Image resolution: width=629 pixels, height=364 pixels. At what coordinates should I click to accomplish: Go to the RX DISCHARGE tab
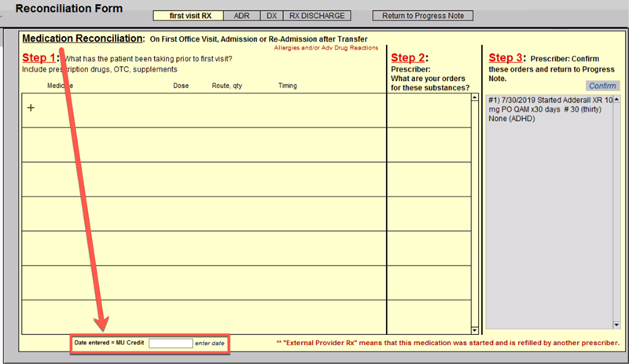tap(317, 16)
